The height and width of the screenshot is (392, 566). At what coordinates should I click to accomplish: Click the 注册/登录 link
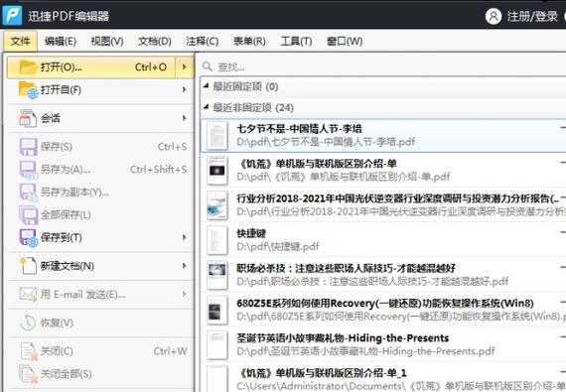pyautogui.click(x=532, y=16)
